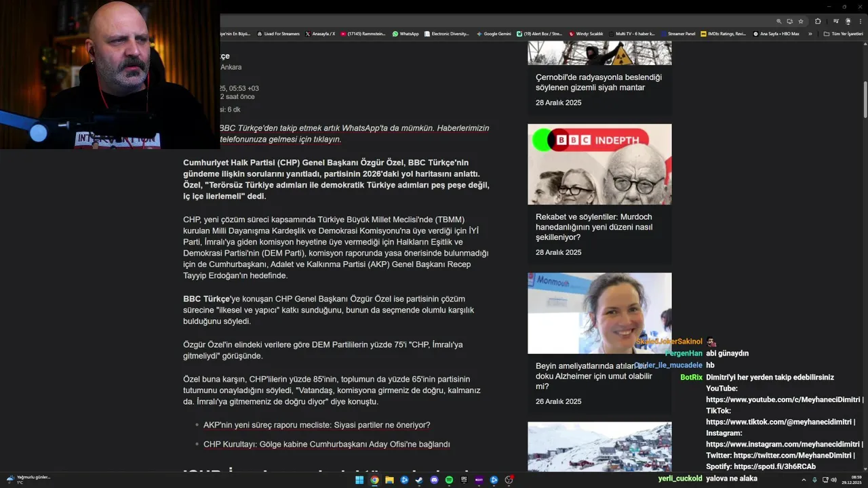
Task: Click the Instagram meyhanecidimitri link in chat
Action: coord(784,444)
